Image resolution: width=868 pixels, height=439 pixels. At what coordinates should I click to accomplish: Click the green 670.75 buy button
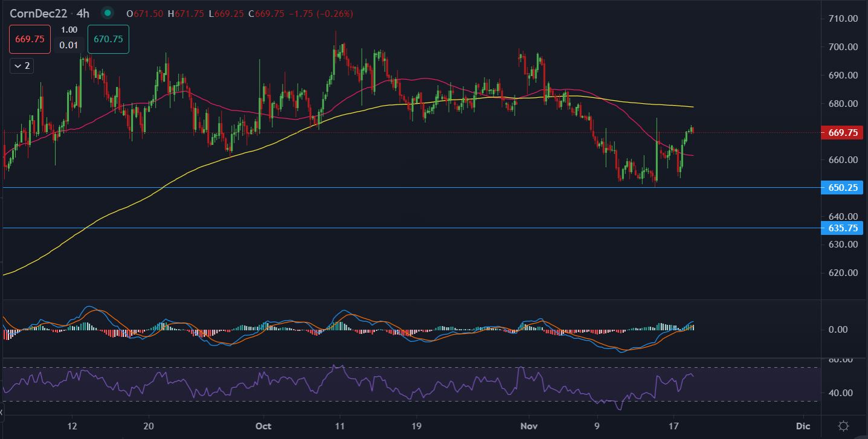[108, 39]
